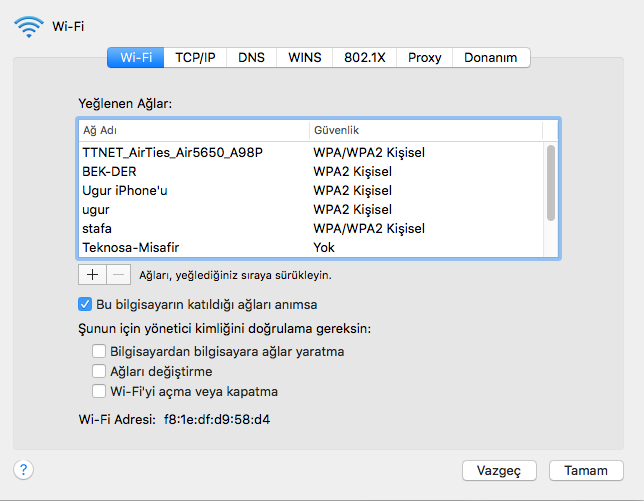Image resolution: width=644 pixels, height=501 pixels.
Task: Select the 802.1X tab
Action: (364, 57)
